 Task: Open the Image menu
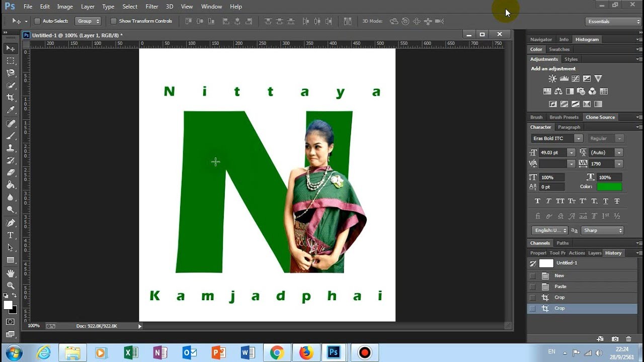(65, 7)
